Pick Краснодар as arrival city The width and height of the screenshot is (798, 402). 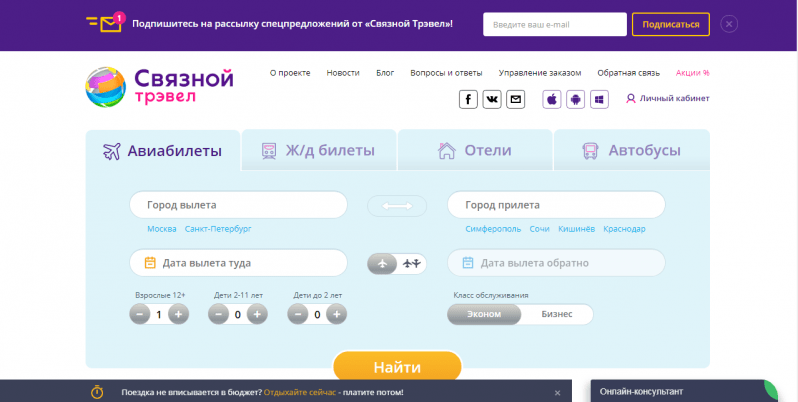(x=624, y=229)
